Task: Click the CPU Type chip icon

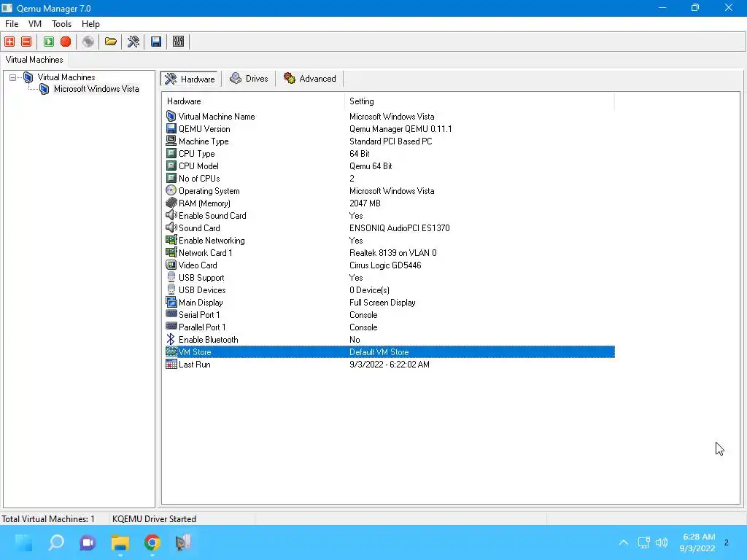Action: (x=171, y=153)
